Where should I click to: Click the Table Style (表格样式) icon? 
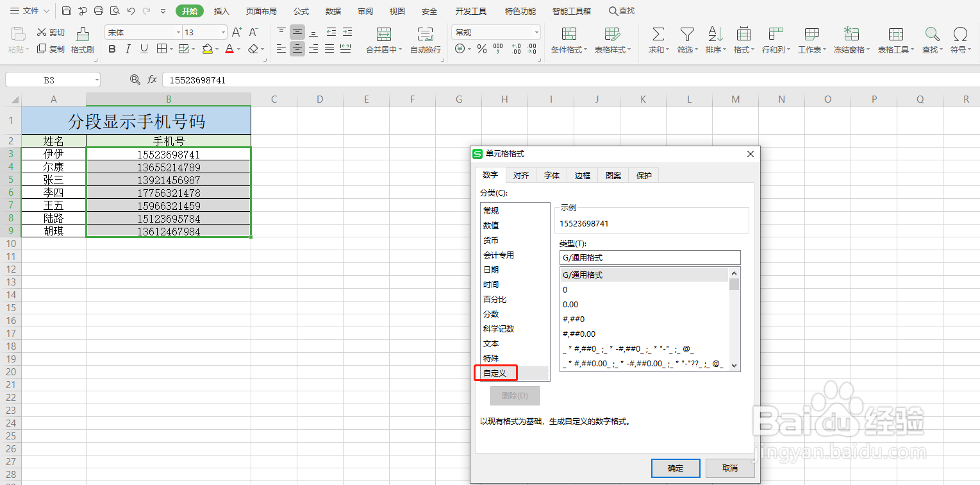click(x=612, y=34)
